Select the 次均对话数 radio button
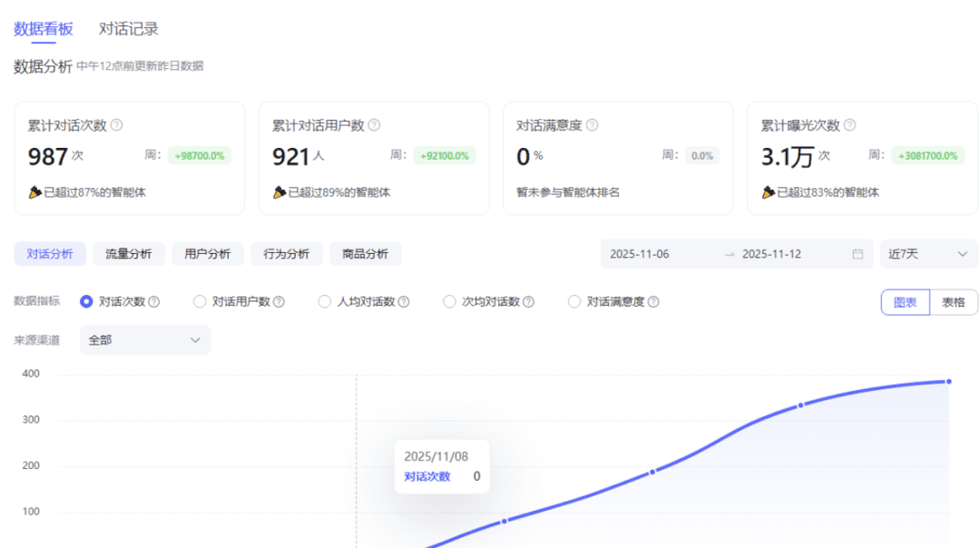980x548 pixels. tap(449, 302)
